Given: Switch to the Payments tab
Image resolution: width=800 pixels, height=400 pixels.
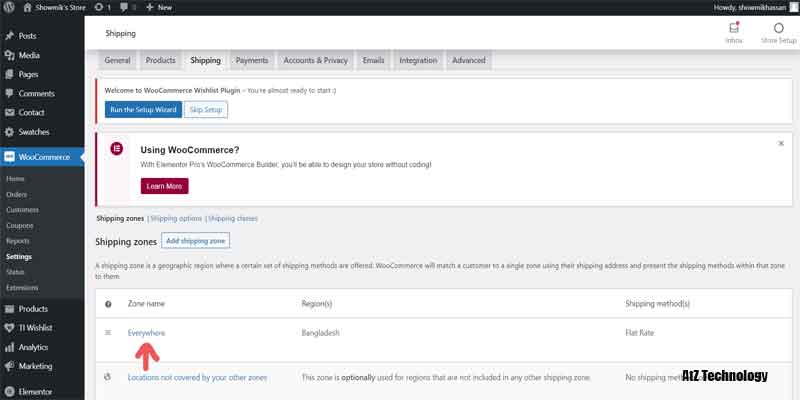Looking at the screenshot, I should (x=252, y=60).
